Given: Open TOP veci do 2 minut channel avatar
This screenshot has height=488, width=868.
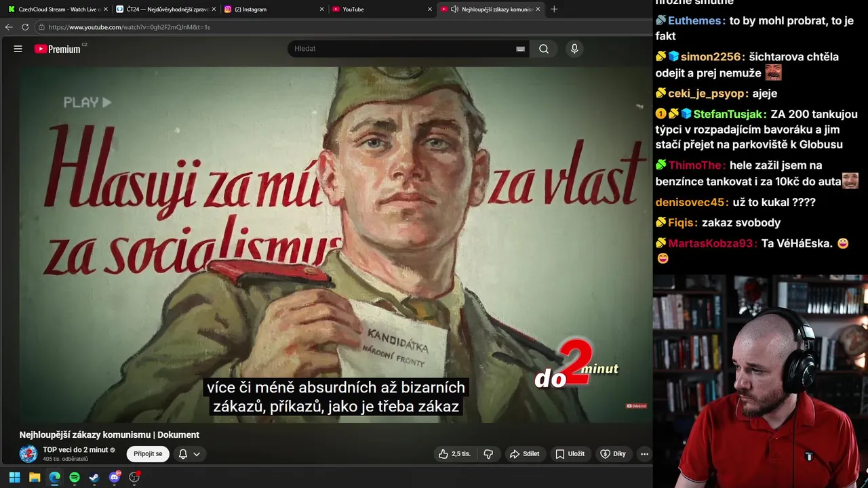Looking at the screenshot, I should coord(28,454).
